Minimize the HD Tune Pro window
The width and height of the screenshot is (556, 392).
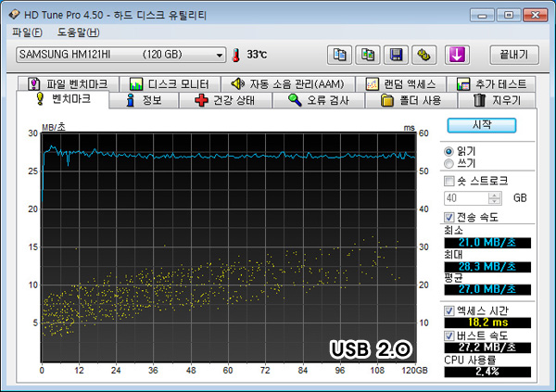[482, 15]
